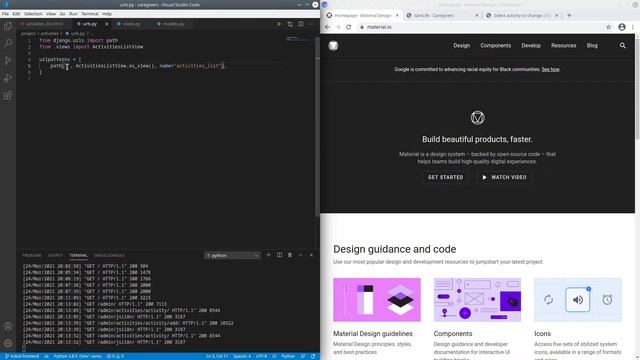Viewport: 640px width, 360px height.
Task: Open the Resources nav link
Action: 564,45
